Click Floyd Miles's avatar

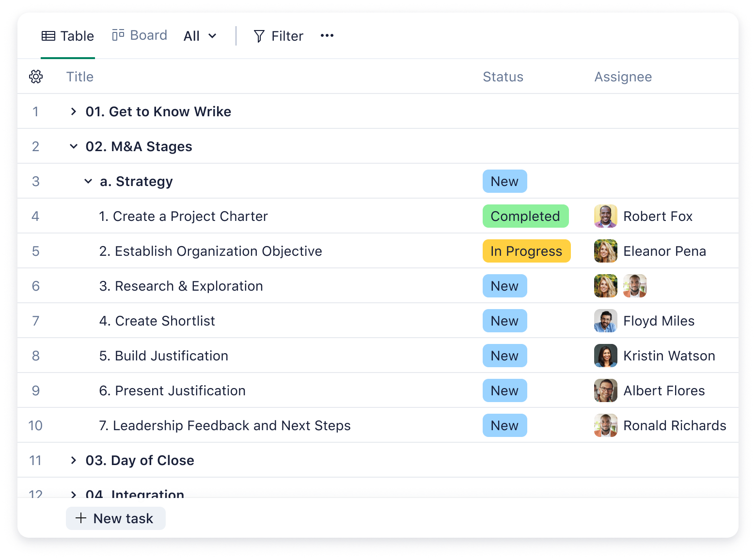pyautogui.click(x=606, y=321)
